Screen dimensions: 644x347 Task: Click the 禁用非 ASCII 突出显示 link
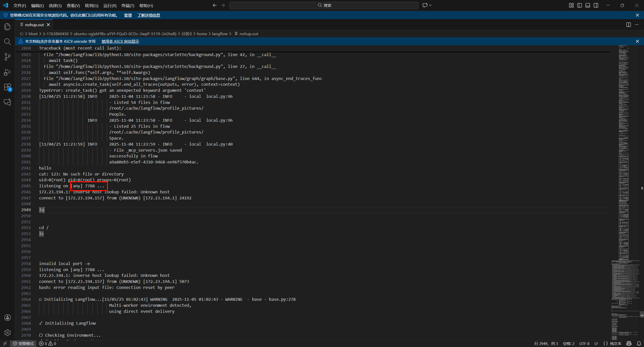120,41
